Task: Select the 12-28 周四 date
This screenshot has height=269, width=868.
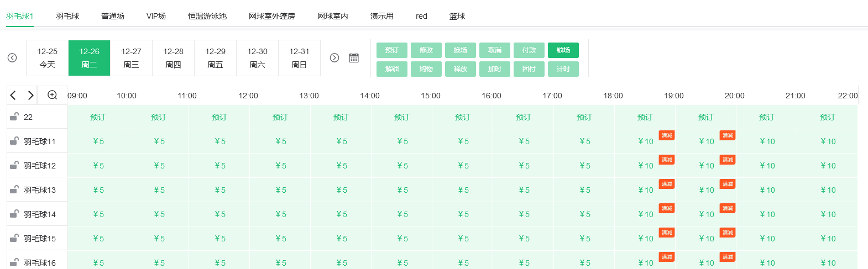Action: 173,58
